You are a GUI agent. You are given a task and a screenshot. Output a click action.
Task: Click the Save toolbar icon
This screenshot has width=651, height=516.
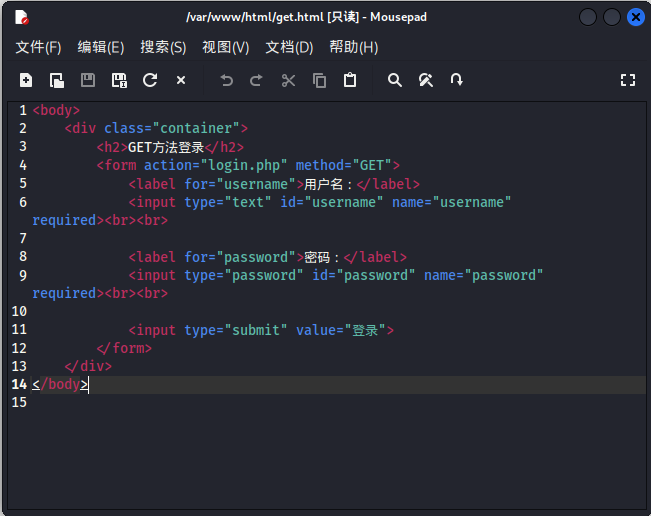(x=88, y=80)
